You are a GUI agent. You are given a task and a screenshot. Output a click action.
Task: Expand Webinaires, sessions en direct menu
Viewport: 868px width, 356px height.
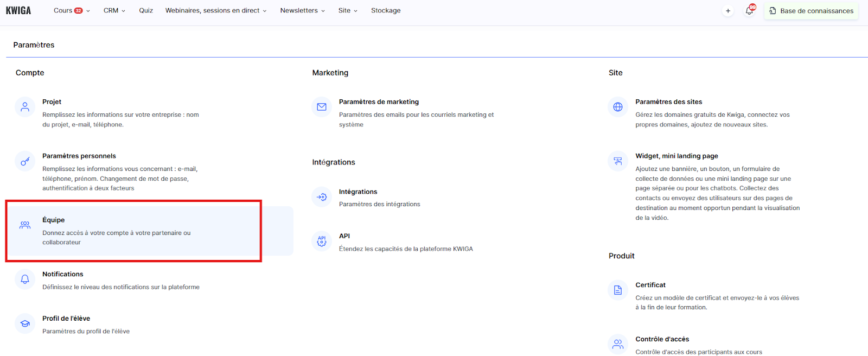tap(215, 10)
